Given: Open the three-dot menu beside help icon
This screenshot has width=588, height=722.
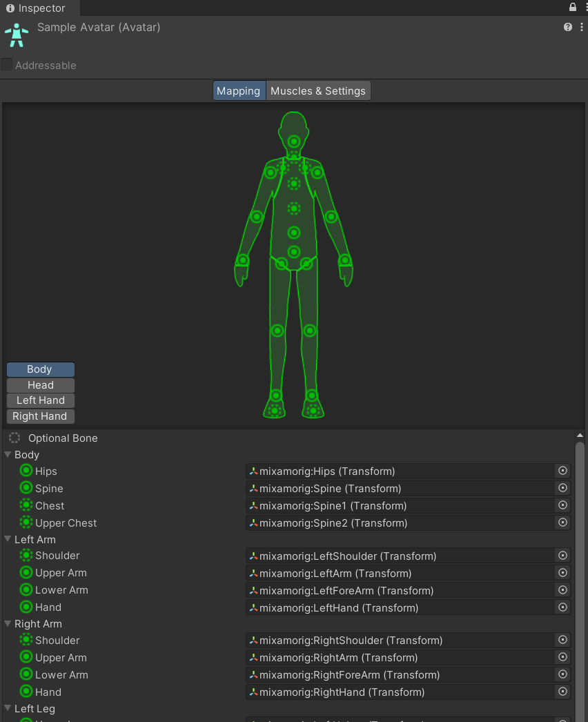Looking at the screenshot, I should click(x=582, y=27).
